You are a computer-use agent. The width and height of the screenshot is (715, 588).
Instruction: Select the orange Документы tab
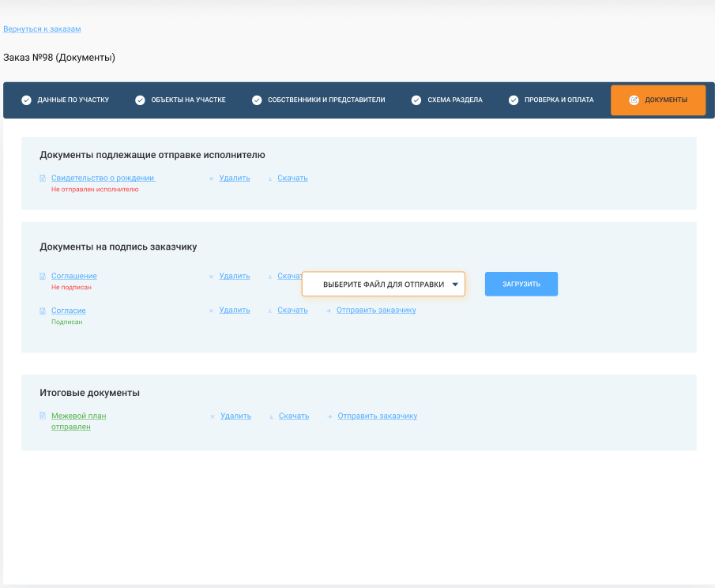[x=658, y=100]
